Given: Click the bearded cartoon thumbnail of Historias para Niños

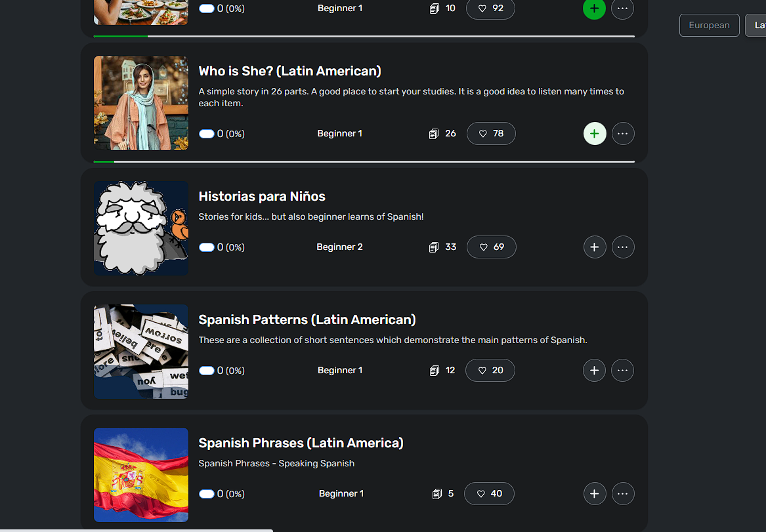Looking at the screenshot, I should tap(141, 228).
